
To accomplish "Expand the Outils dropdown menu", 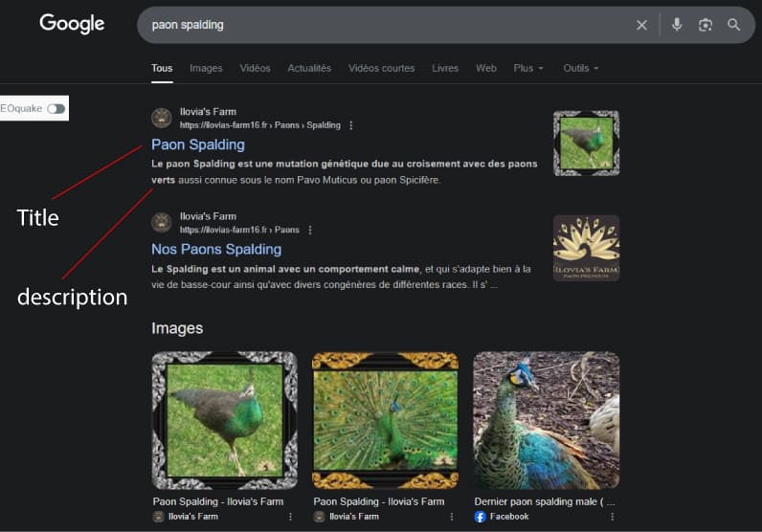I will click(x=581, y=69).
